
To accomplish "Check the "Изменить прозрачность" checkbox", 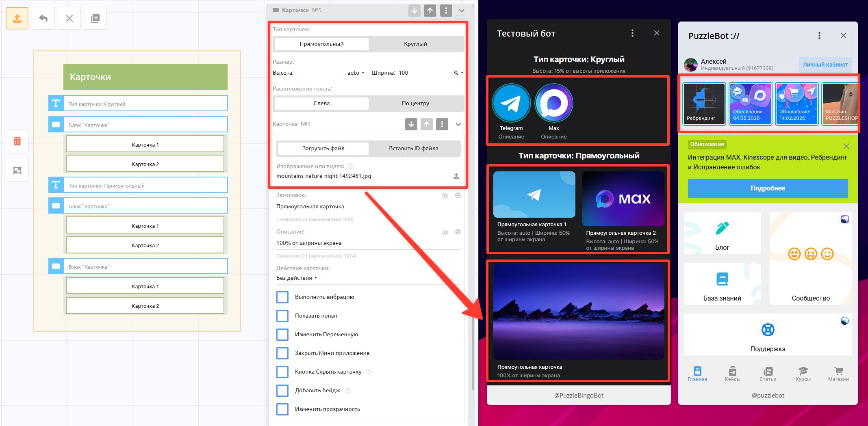I will [282, 409].
